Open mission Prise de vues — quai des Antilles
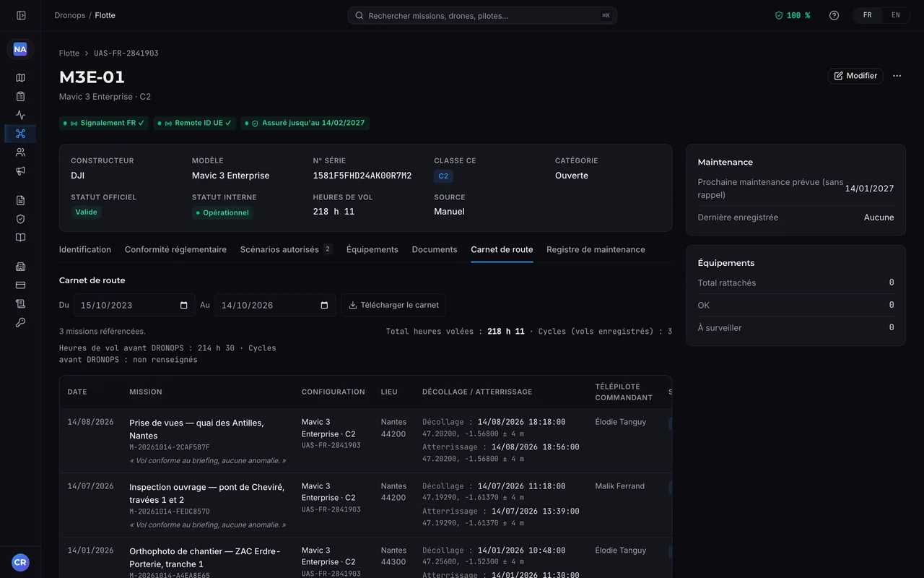The image size is (924, 578). coord(196,429)
